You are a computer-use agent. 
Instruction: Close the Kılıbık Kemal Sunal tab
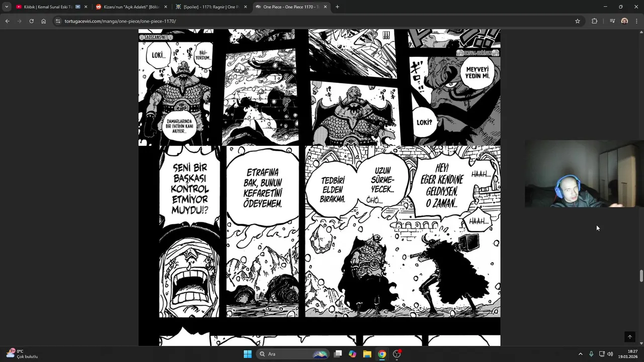pos(86,7)
